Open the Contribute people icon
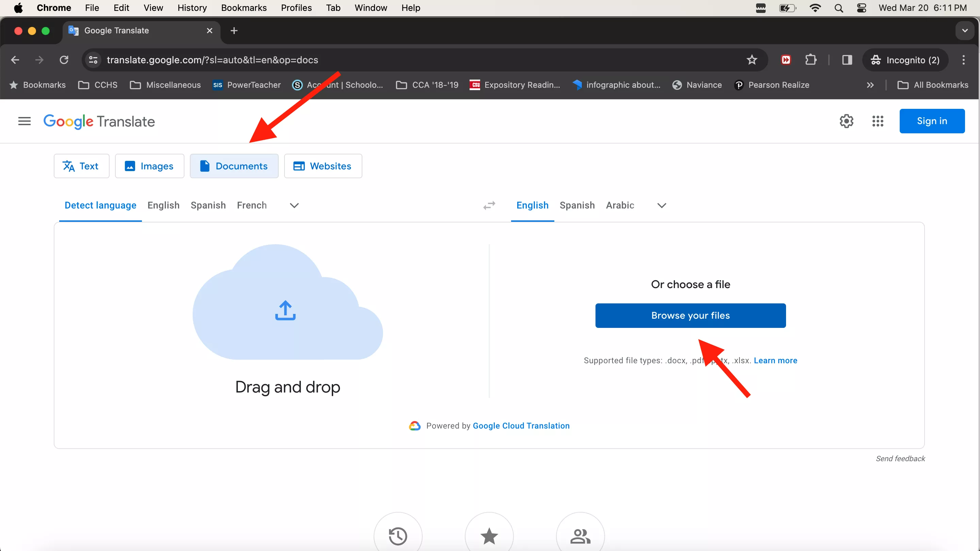Screen dimensions: 980x551 tap(580, 536)
